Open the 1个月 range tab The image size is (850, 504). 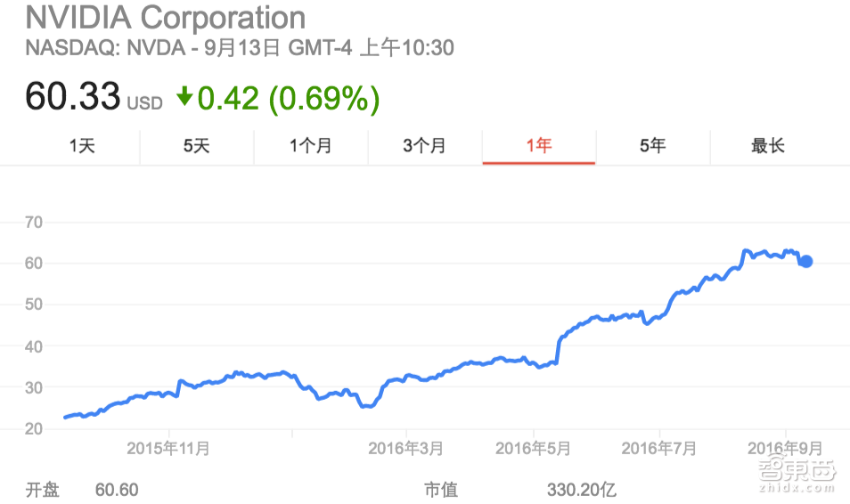click(x=311, y=146)
